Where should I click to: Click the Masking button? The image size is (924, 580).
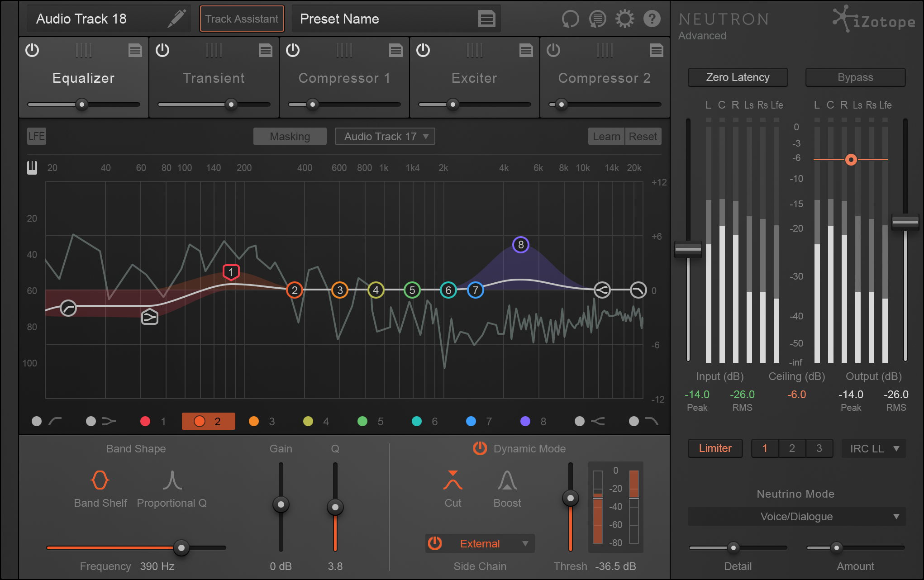pyautogui.click(x=290, y=136)
